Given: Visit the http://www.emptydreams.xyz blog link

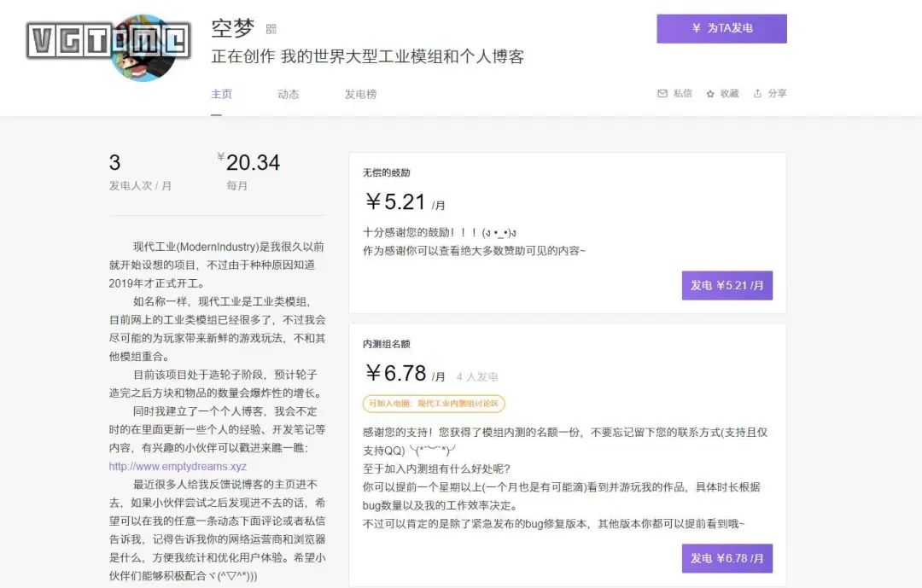Looking at the screenshot, I should (178, 466).
